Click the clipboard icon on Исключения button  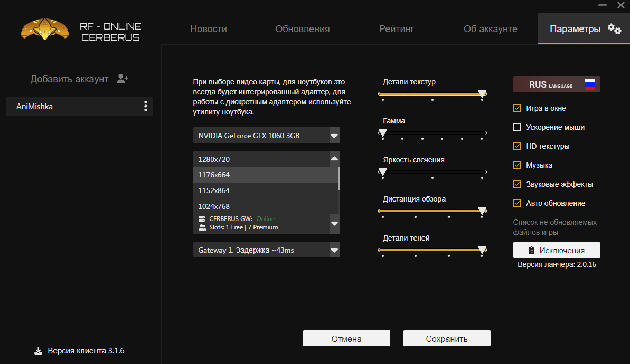tap(531, 251)
